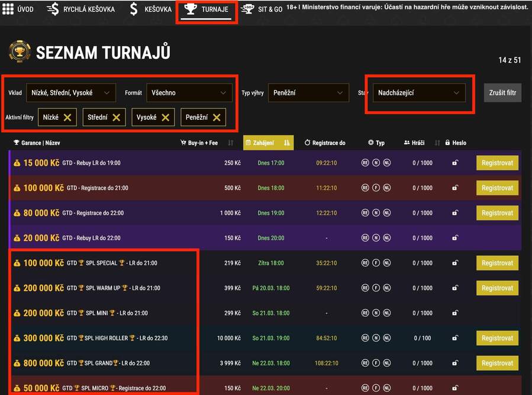
Task: Register for the 300 000 Kč SPL High Roller
Action: (x=497, y=338)
